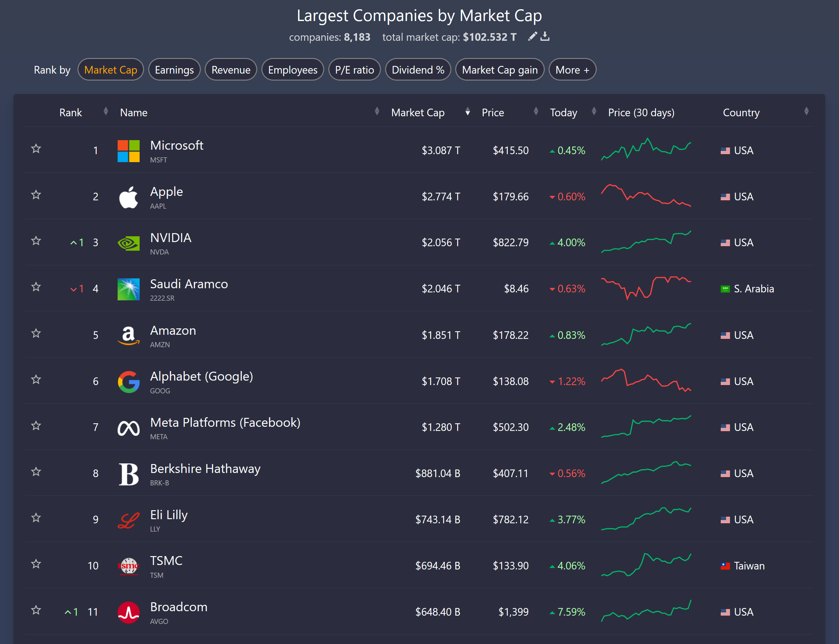Image resolution: width=839 pixels, height=644 pixels.
Task: Rank by Earnings
Action: point(174,70)
